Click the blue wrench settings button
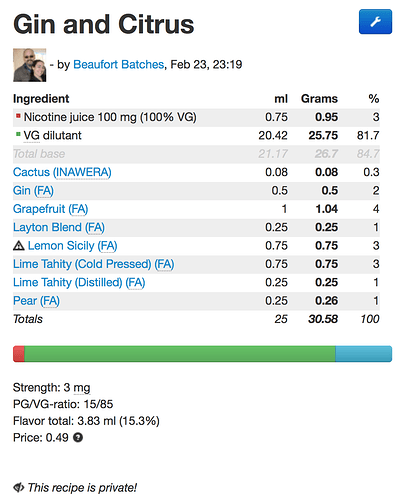The height and width of the screenshot is (500, 396). point(375,22)
